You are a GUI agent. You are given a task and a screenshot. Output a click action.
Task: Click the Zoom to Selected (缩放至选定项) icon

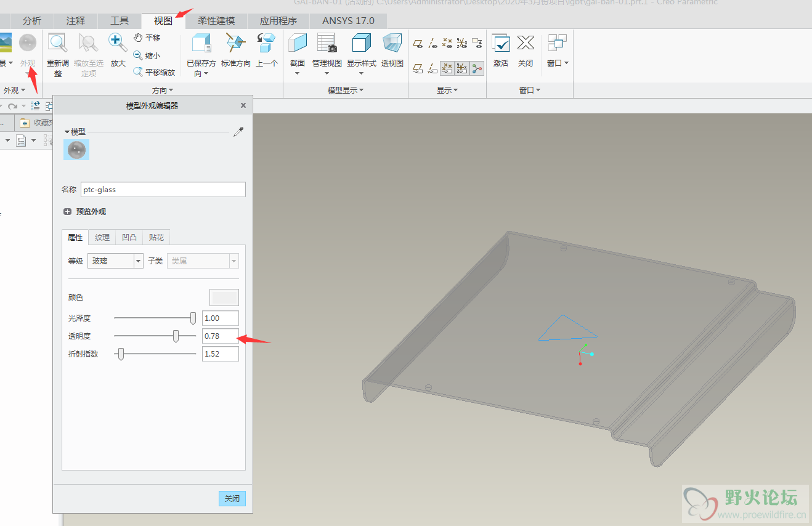tap(89, 43)
